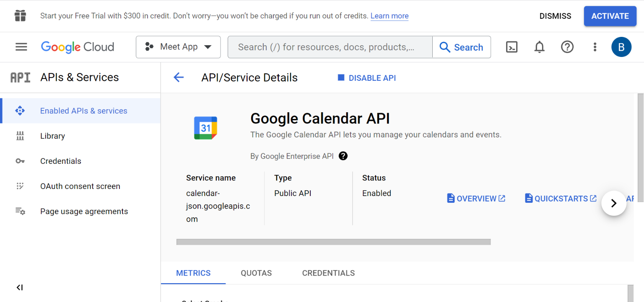Image resolution: width=644 pixels, height=302 pixels.
Task: Click the Google Cloud logo
Action: pyautogui.click(x=78, y=47)
